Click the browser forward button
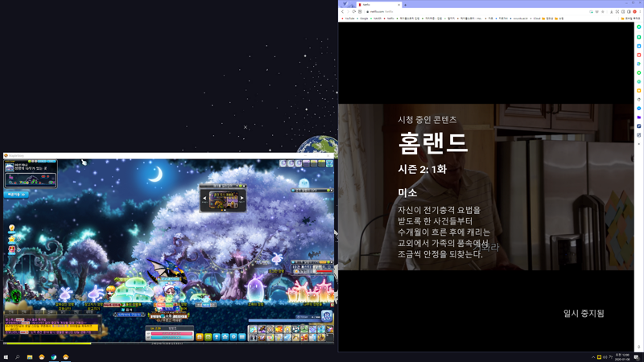The width and height of the screenshot is (644, 362). (348, 11)
